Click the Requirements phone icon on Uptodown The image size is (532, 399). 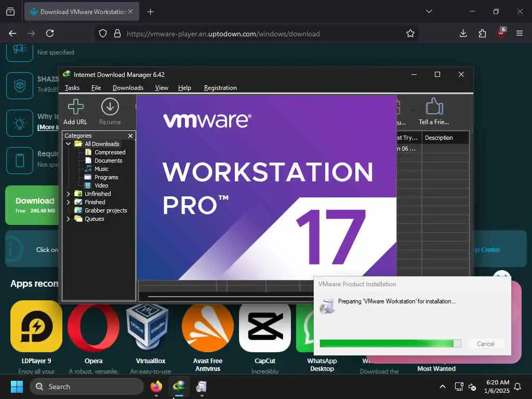coord(20,160)
